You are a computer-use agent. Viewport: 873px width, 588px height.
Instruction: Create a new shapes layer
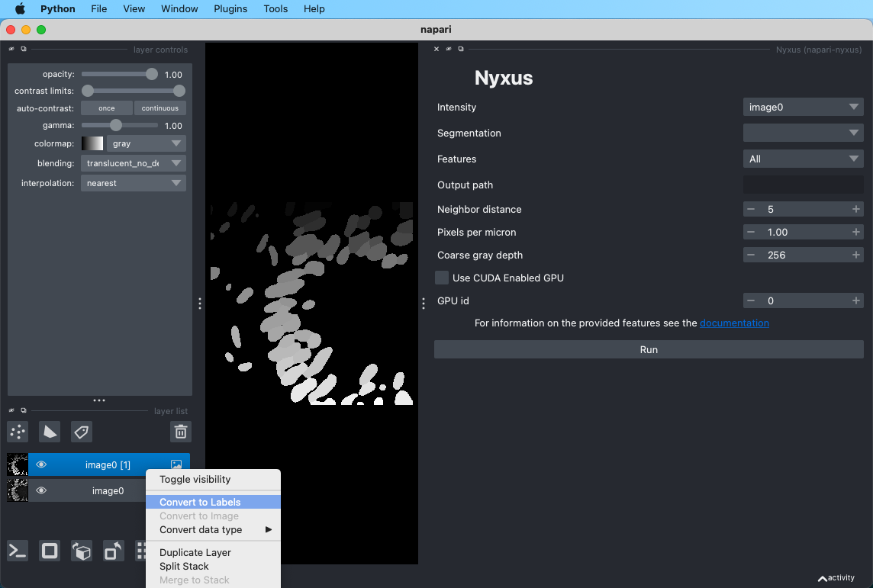[50, 432]
